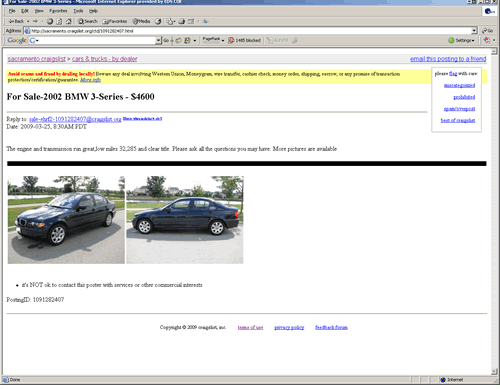Open the More info scam warning link
Image resolution: width=500 pixels, height=389 pixels.
tap(90, 80)
